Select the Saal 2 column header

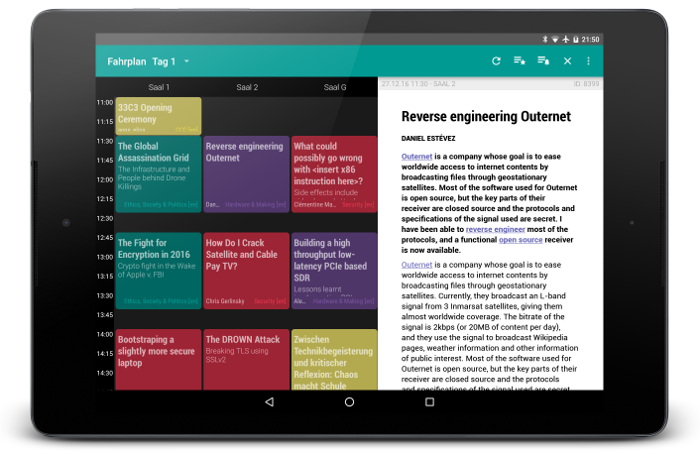[x=247, y=87]
